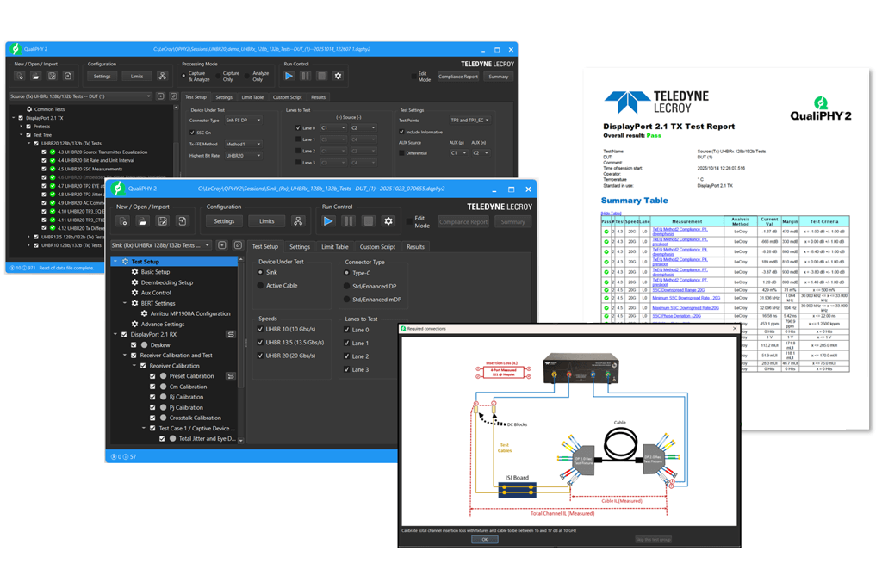
Task: Click the Run Control play button
Action: (x=330, y=220)
